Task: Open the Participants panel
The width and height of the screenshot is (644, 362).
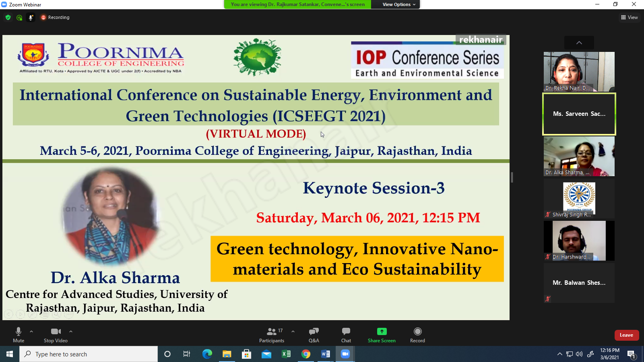Action: click(272, 335)
